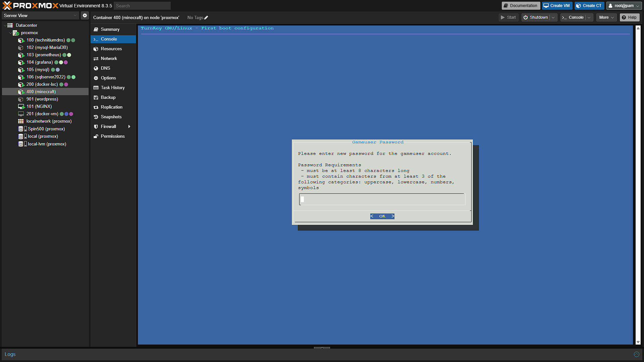Open the Network tab

coord(113,59)
